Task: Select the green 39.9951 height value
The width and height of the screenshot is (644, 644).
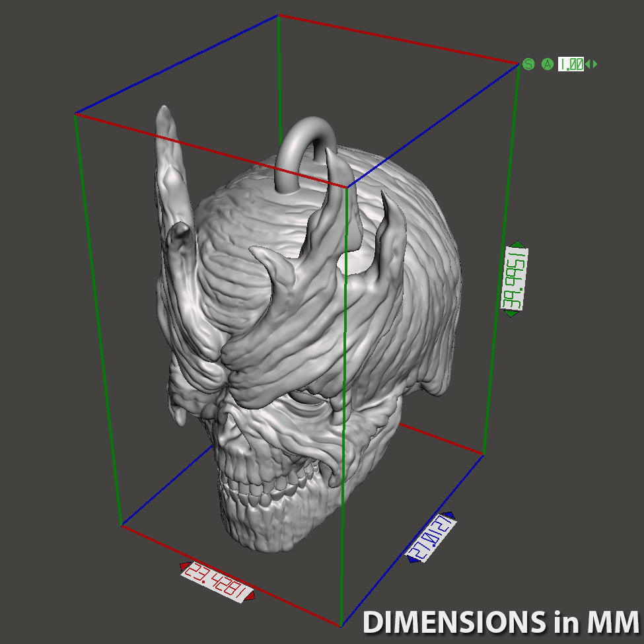Action: click(x=515, y=279)
